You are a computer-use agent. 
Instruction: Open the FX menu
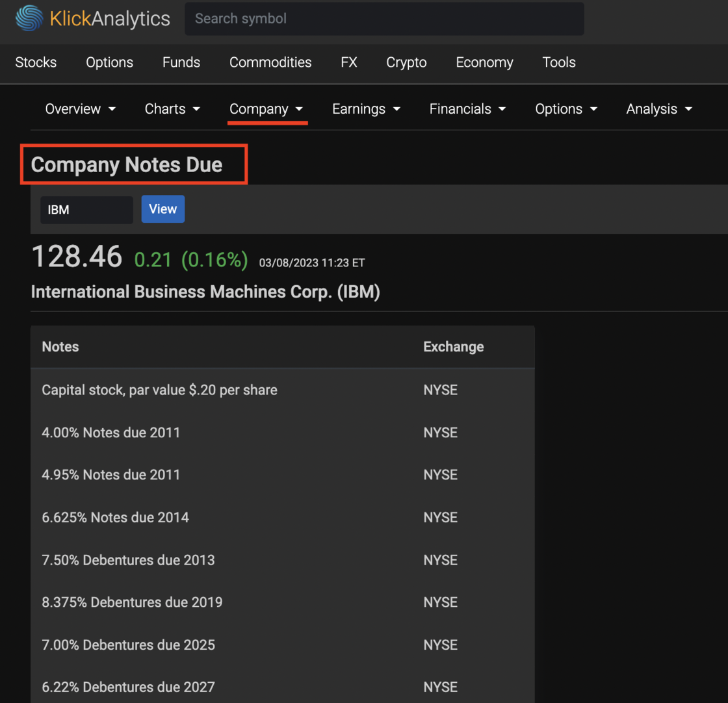coord(348,62)
